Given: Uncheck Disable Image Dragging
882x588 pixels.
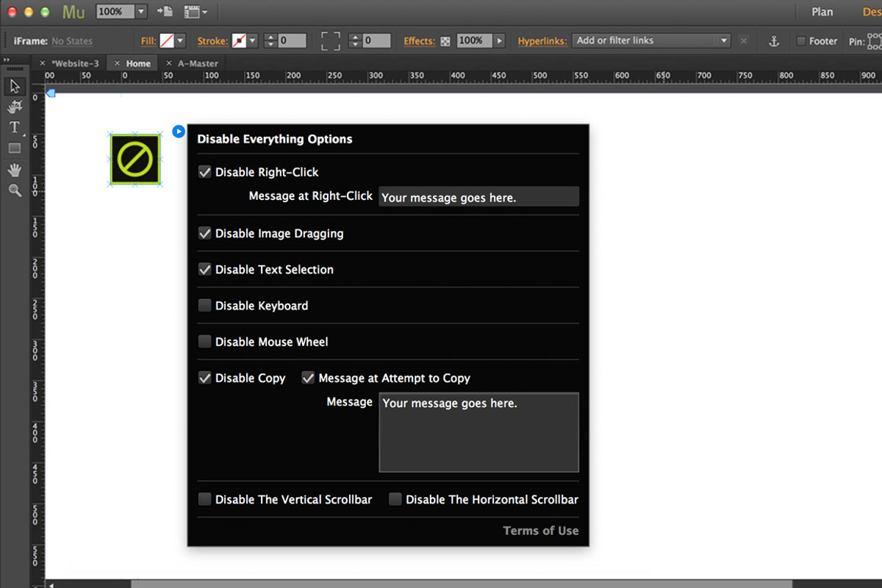Looking at the screenshot, I should point(205,233).
